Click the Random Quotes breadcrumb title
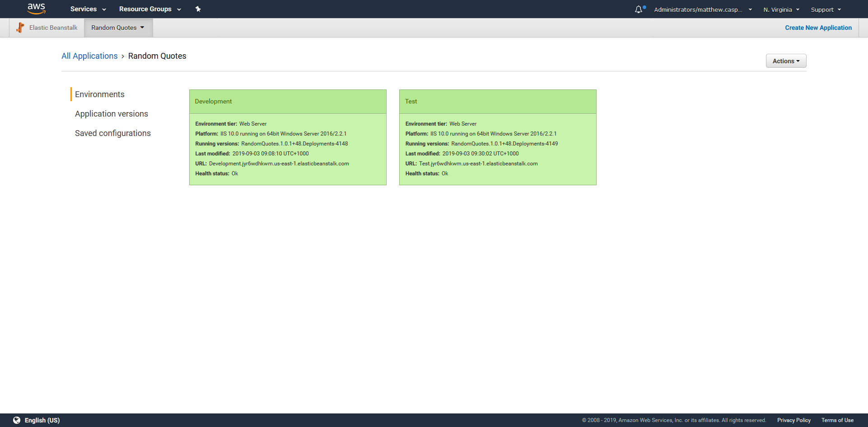The image size is (868, 427). coord(157,56)
